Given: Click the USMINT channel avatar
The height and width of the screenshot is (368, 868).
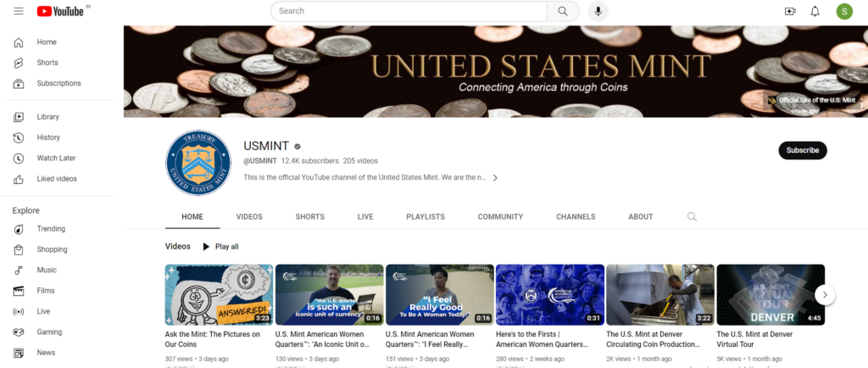Looking at the screenshot, I should pos(198,163).
